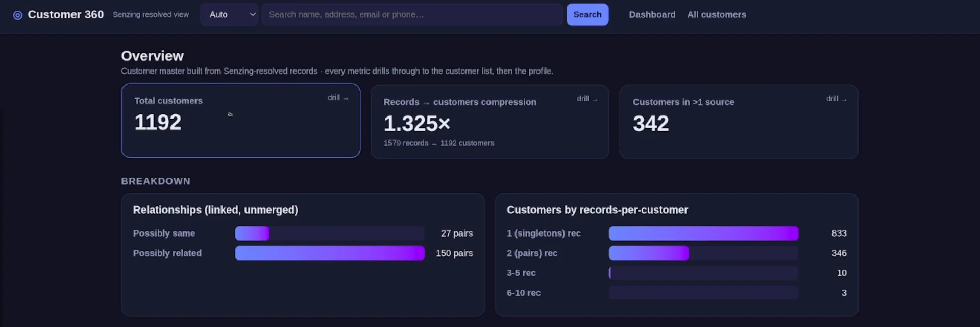The width and height of the screenshot is (980, 327).
Task: Click the Possibly same progress bar
Action: click(x=330, y=233)
